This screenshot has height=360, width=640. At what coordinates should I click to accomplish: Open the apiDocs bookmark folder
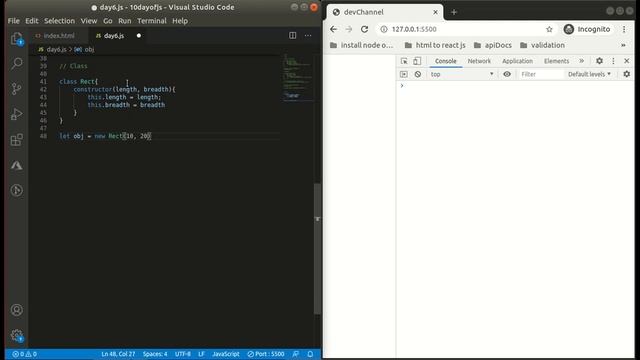point(493,45)
